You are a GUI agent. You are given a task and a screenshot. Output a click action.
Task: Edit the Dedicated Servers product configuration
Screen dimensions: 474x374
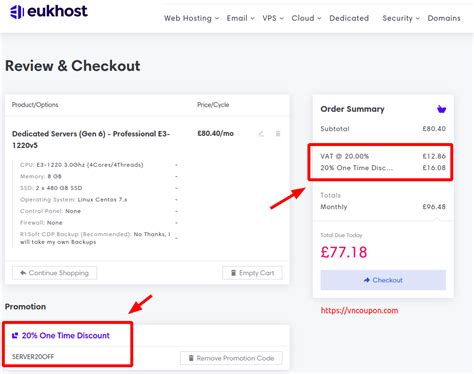261,134
